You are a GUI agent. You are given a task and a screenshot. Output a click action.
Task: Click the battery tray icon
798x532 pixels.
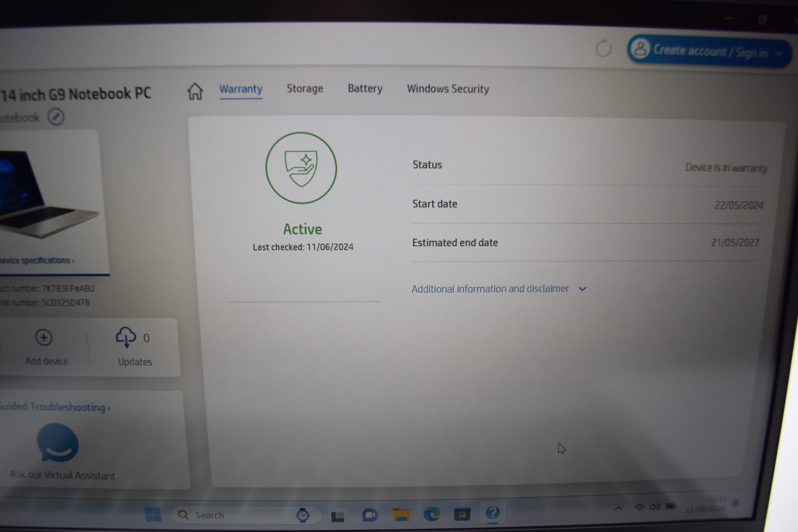[670, 506]
